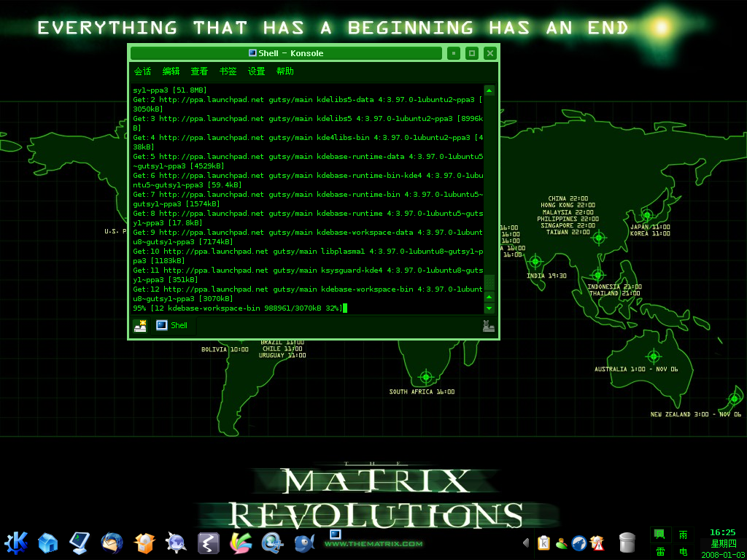This screenshot has height=560, width=747.
Task: Click the Get:9 kdebase-workspace-data line
Action: point(308,237)
